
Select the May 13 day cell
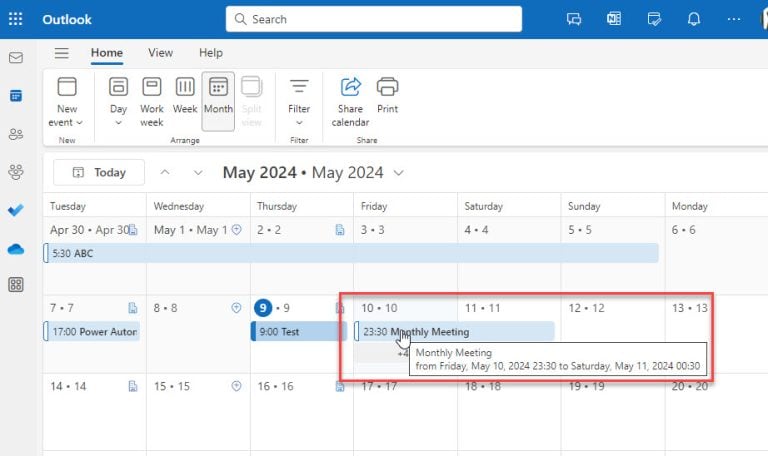717,334
